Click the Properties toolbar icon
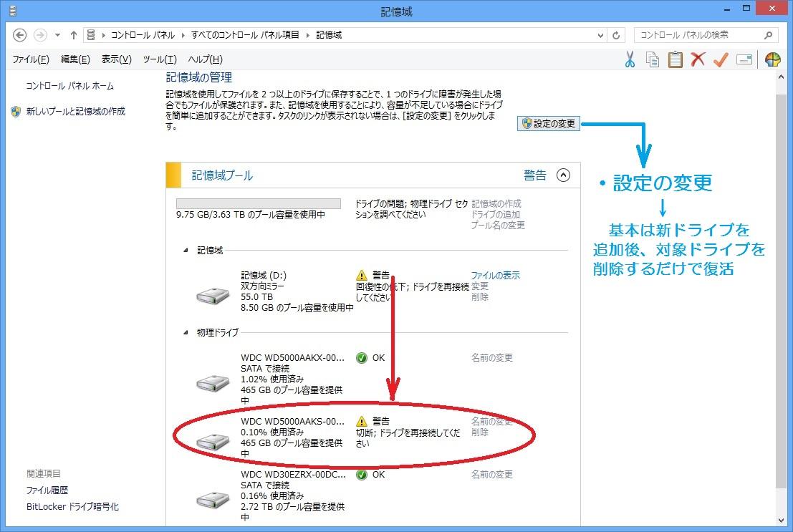The height and width of the screenshot is (532, 793). pyautogui.click(x=744, y=59)
